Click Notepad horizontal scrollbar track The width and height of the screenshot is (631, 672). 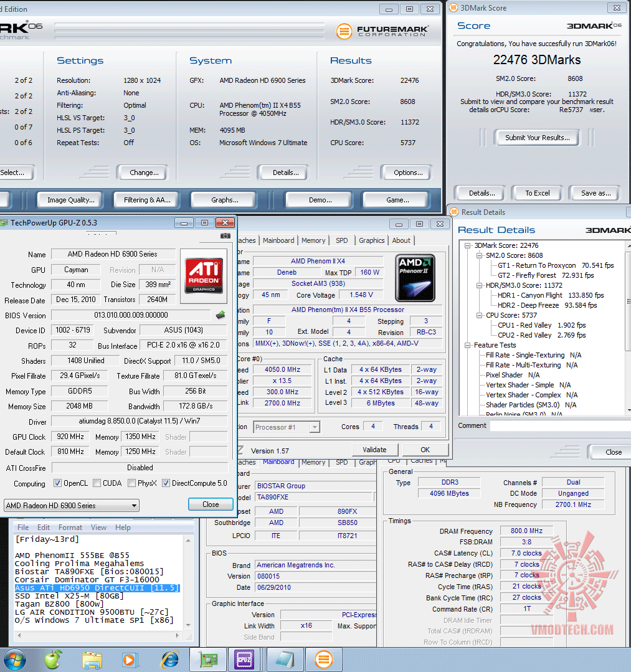(x=98, y=636)
